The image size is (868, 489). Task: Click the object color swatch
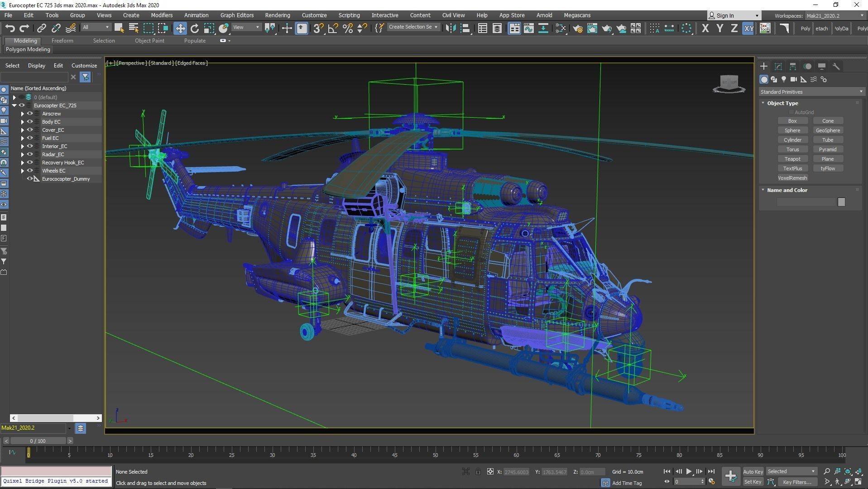click(841, 202)
